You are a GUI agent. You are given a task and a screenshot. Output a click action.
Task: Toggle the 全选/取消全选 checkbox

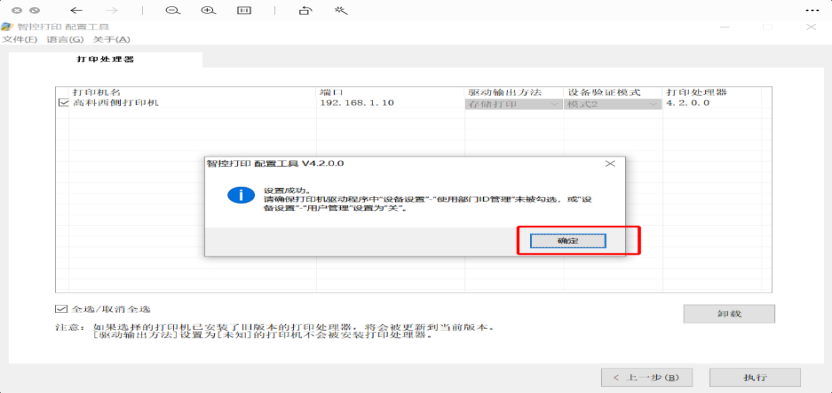[61, 309]
